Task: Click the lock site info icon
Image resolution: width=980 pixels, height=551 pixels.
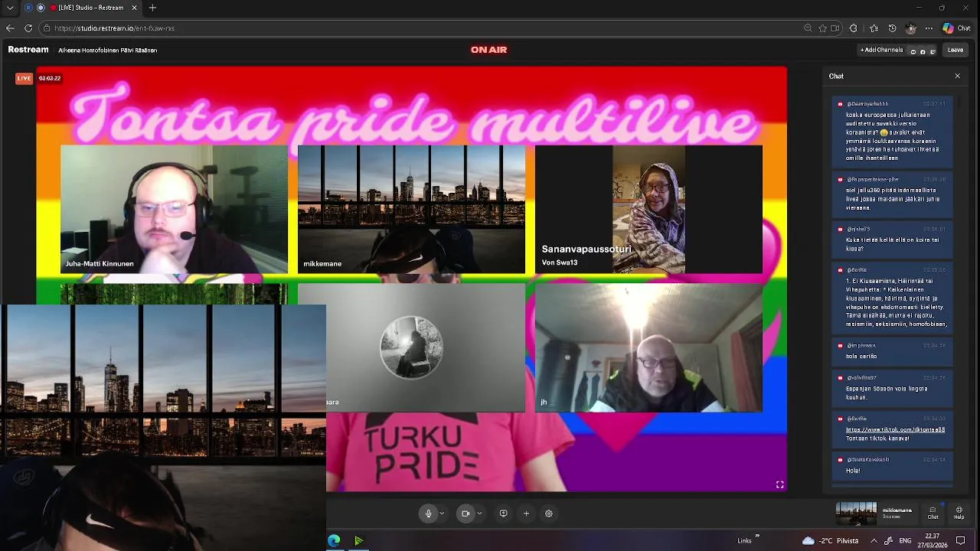Action: tap(47, 28)
